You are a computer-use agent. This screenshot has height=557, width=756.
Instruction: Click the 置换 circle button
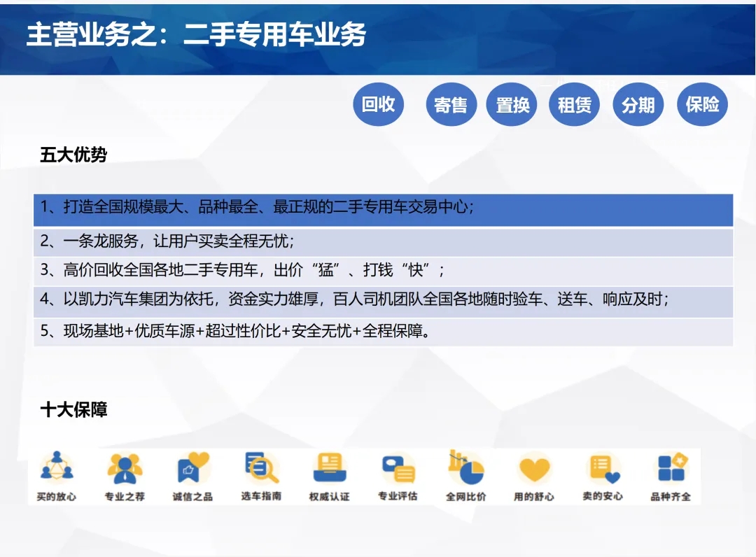[x=512, y=105]
